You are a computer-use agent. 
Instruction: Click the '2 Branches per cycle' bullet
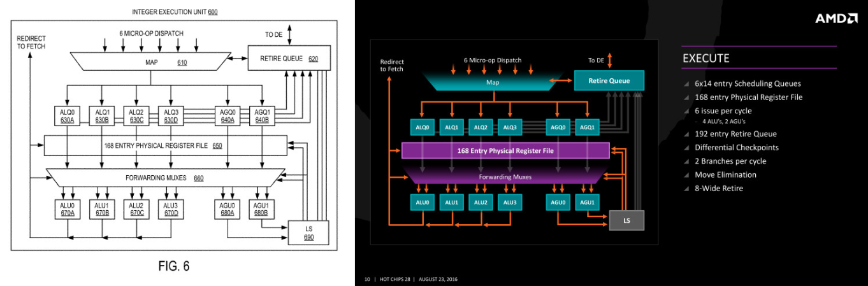pos(731,161)
